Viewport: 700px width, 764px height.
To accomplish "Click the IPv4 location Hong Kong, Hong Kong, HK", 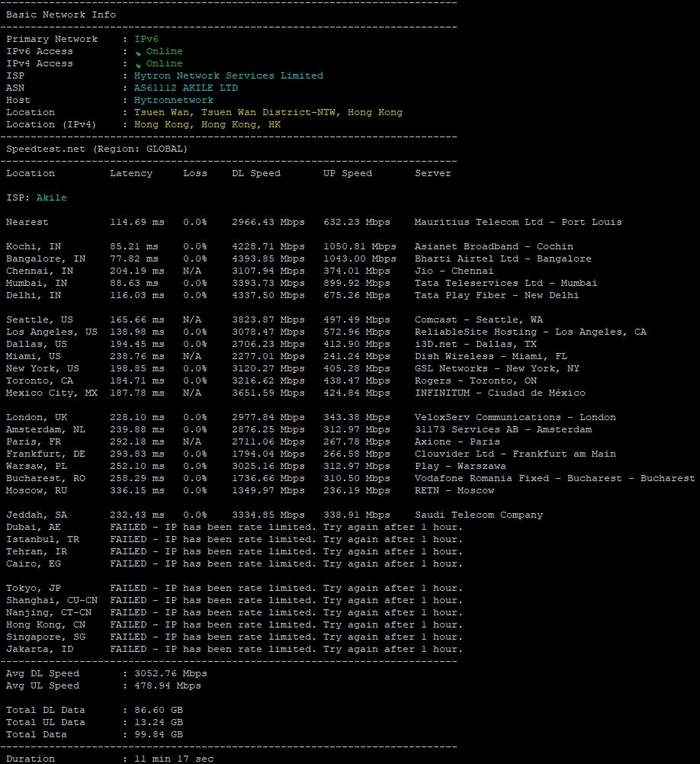I will (207, 124).
